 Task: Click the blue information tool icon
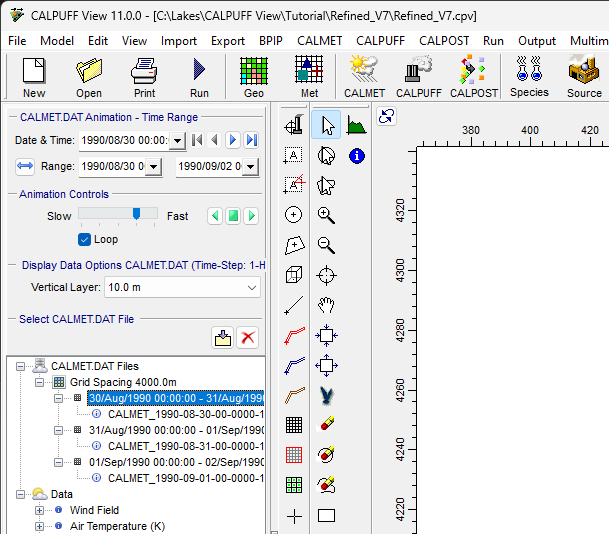tap(357, 156)
